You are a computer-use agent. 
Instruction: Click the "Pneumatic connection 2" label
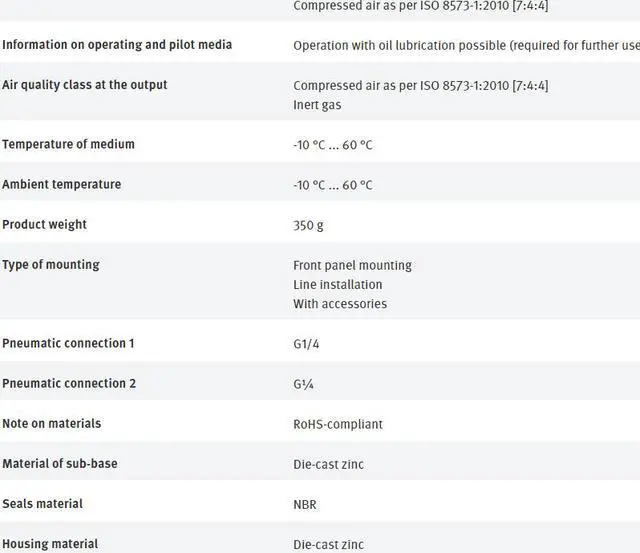click(x=69, y=383)
